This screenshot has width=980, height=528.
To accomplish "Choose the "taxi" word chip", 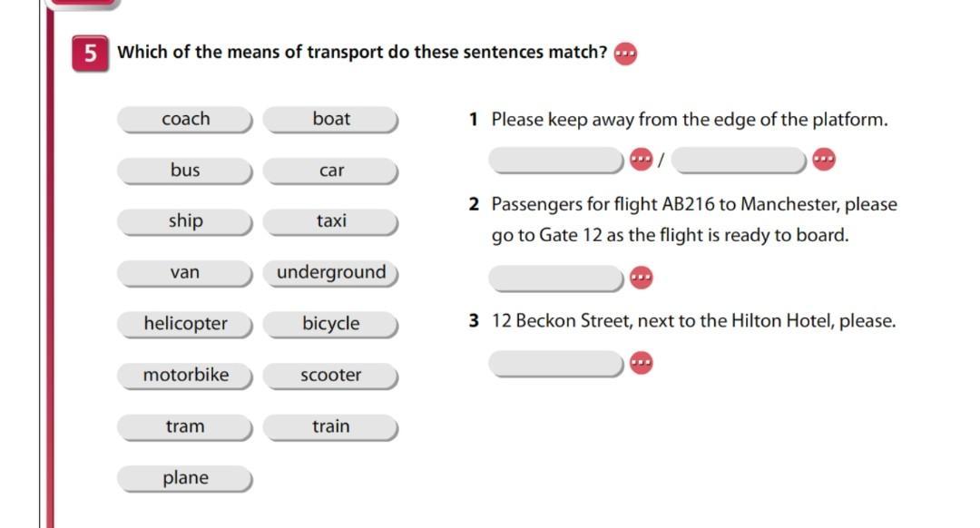I will [x=331, y=221].
